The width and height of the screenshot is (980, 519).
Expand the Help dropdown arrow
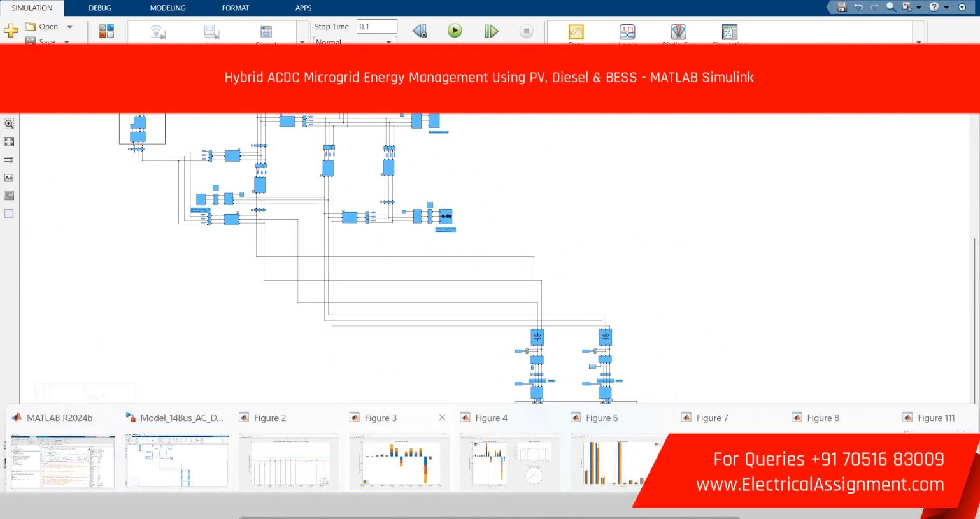[946, 8]
